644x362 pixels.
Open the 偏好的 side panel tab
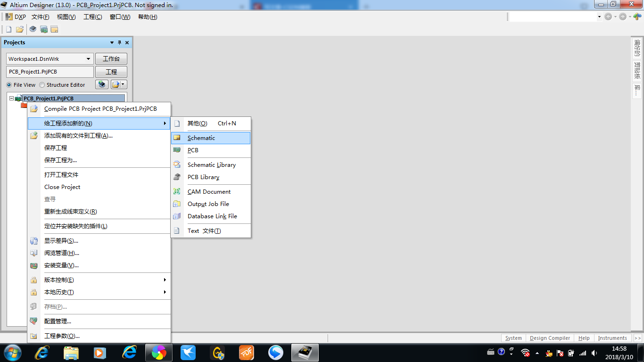[637, 49]
